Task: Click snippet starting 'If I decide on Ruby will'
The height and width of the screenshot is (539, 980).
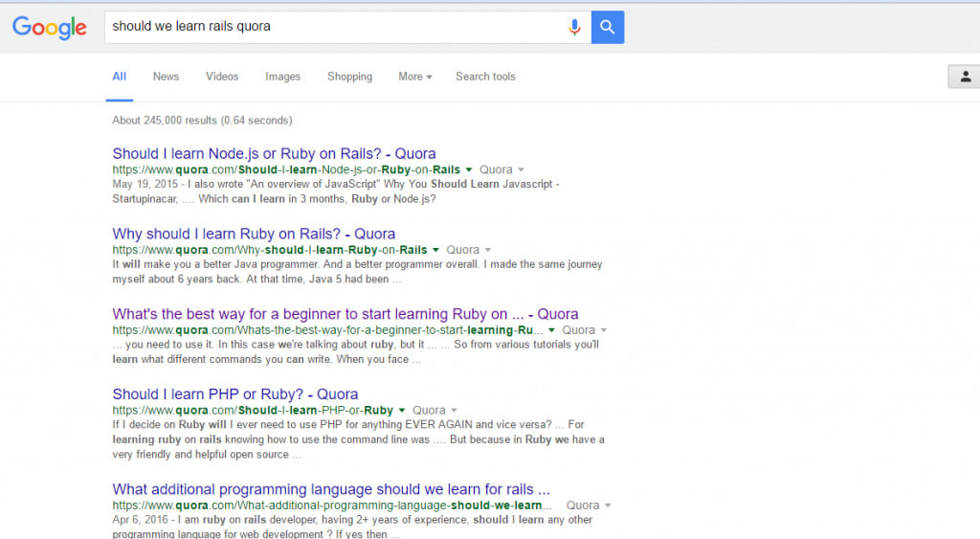Action: coord(359,439)
